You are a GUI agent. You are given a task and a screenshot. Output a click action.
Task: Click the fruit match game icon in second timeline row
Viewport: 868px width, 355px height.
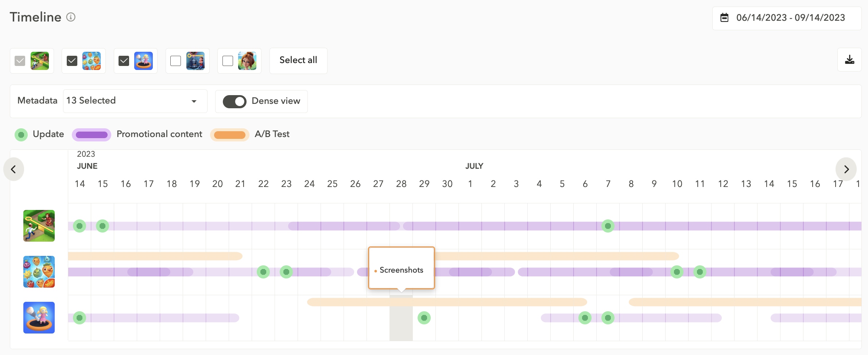coord(39,272)
